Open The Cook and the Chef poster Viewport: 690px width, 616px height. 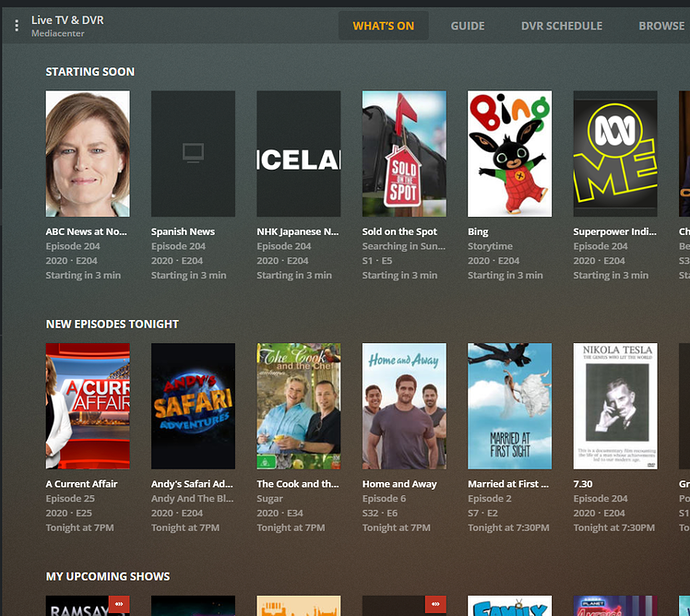click(x=299, y=406)
